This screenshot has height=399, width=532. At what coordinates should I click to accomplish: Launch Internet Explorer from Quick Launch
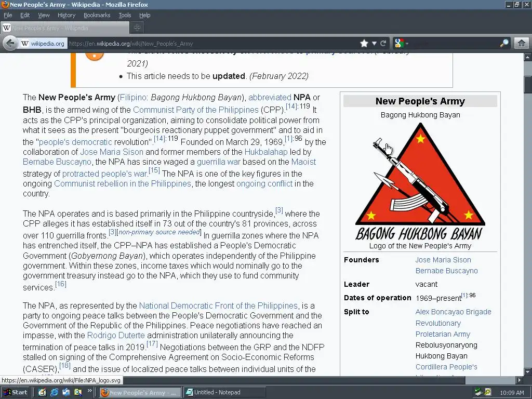(x=54, y=392)
